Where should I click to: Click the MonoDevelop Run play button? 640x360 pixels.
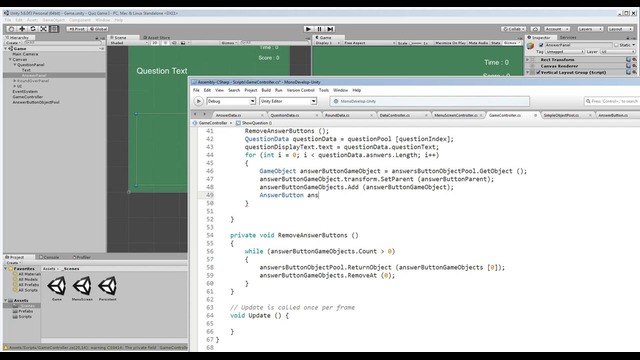pyautogui.click(x=198, y=101)
